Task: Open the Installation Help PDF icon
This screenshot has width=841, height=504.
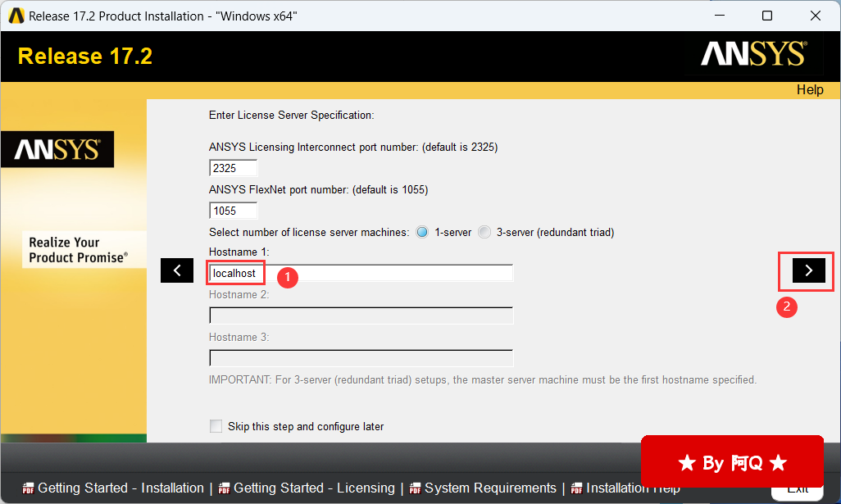Action: coord(576,488)
